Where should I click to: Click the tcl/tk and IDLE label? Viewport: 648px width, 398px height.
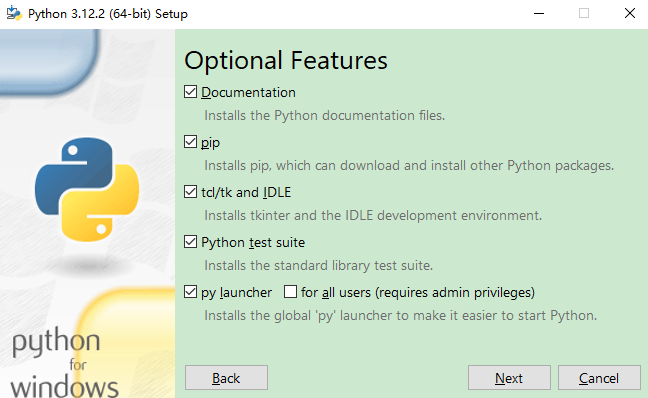[x=246, y=192]
